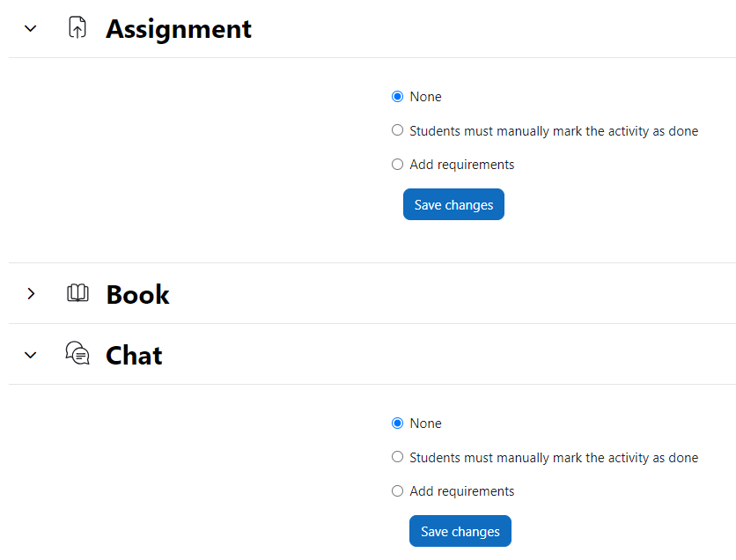The image size is (736, 560).
Task: Select Add requirements radio under Chat
Action: click(398, 491)
